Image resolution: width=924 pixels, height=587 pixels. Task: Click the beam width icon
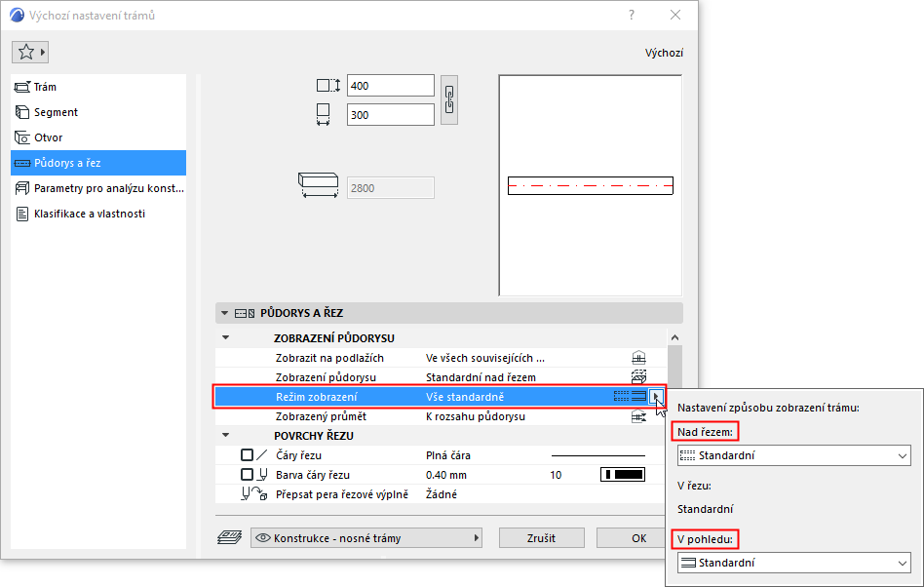point(323,115)
